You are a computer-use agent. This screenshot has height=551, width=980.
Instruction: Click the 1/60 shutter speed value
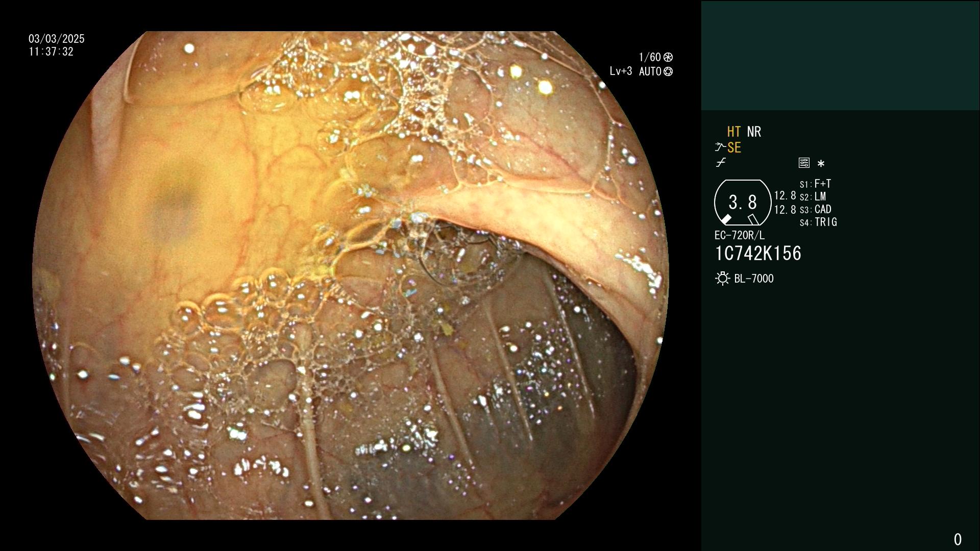click(x=650, y=57)
